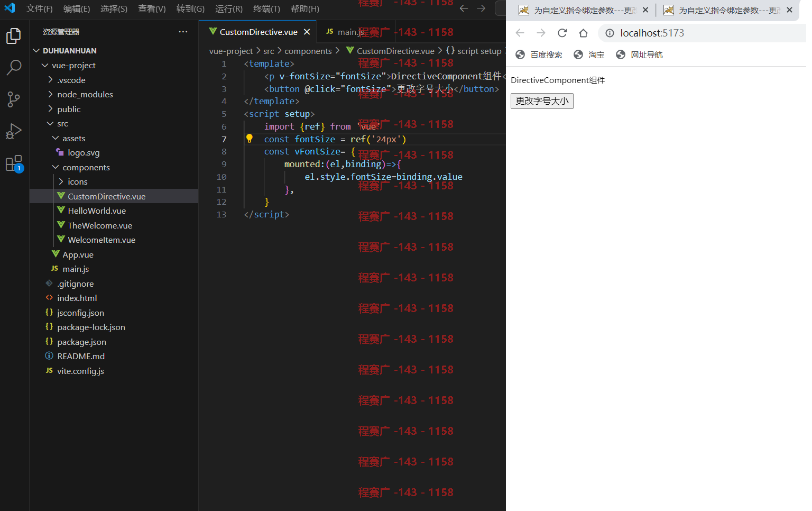Screen dimensions: 812x511
Task: Open the 转到(G) menu
Action: click(190, 9)
